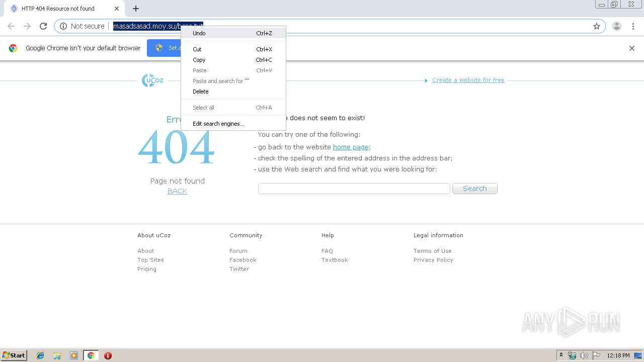Open the network tray icon
644x362 pixels.
coord(572,355)
